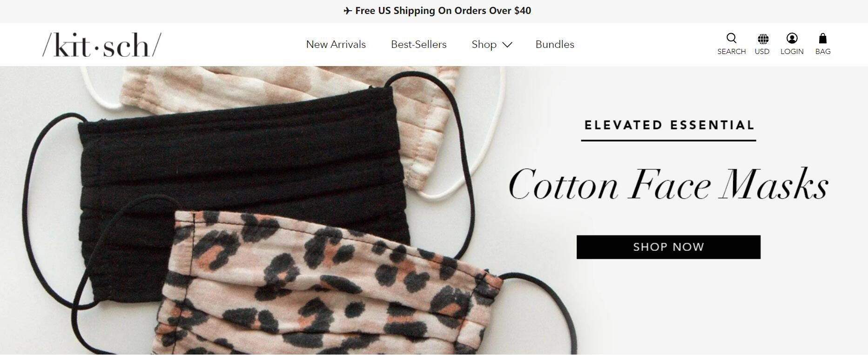This screenshot has width=868, height=355.
Task: Open the shopping bag icon
Action: click(x=822, y=38)
